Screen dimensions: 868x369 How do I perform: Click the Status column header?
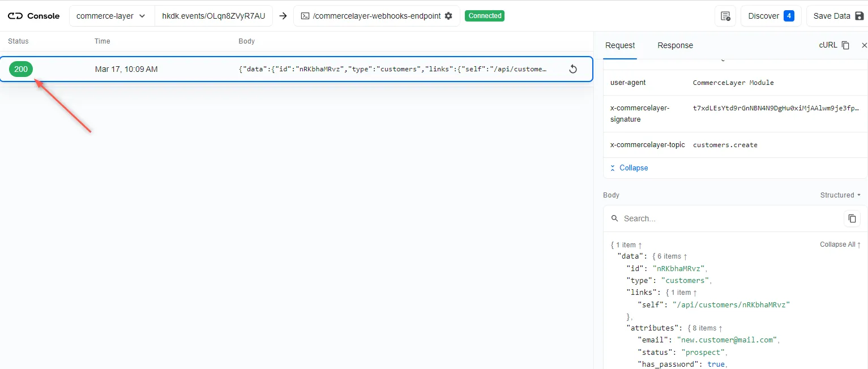(x=18, y=41)
